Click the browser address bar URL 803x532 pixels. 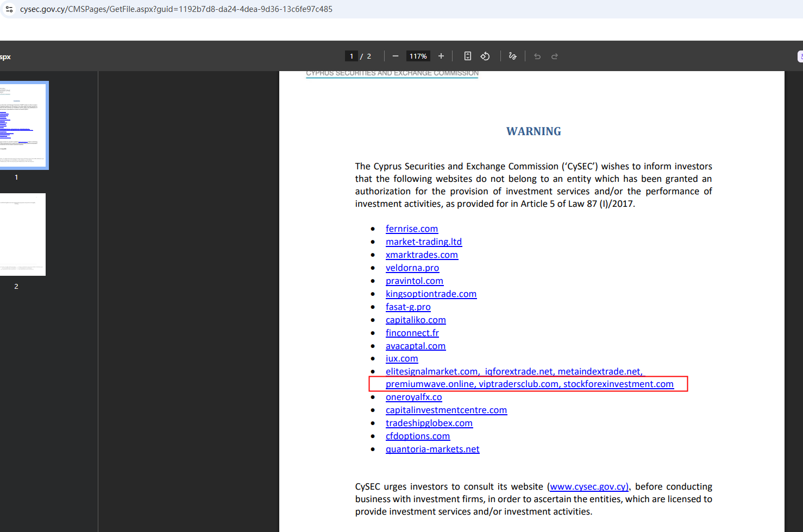[x=176, y=9]
